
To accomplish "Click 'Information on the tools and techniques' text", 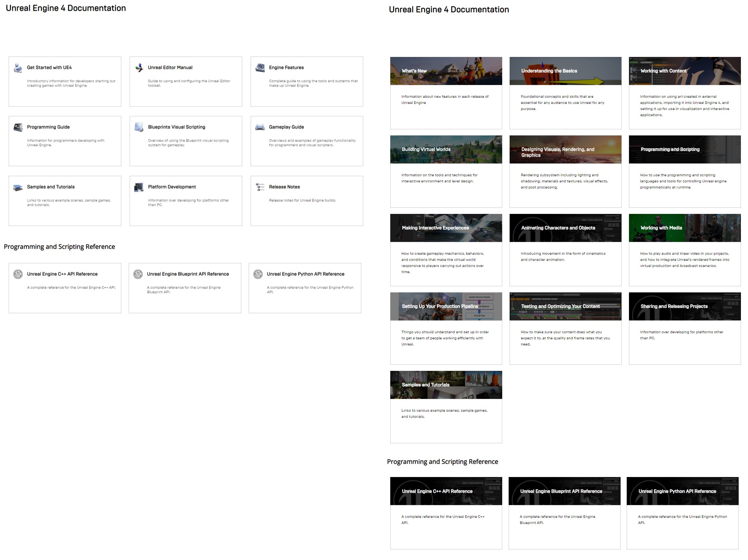I will click(439, 178).
